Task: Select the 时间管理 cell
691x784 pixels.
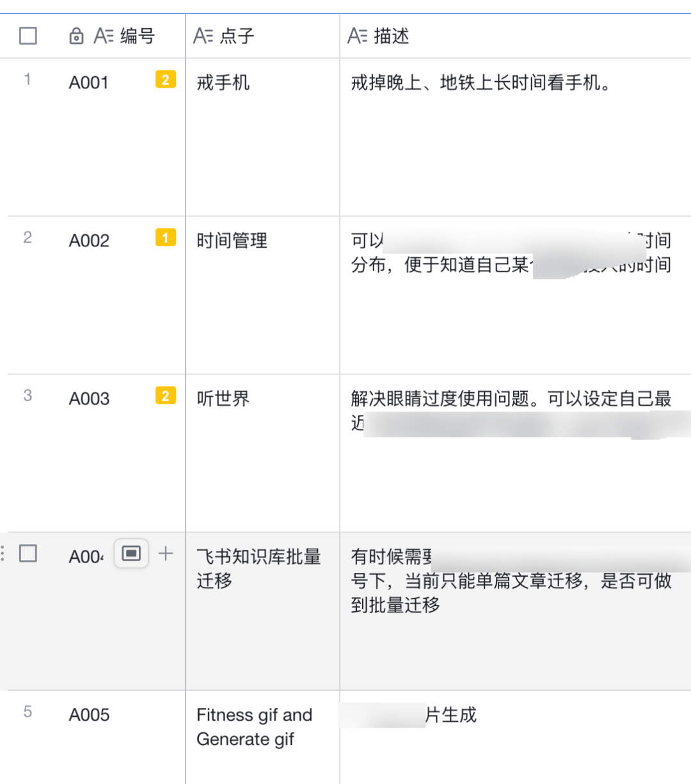Action: pos(232,241)
